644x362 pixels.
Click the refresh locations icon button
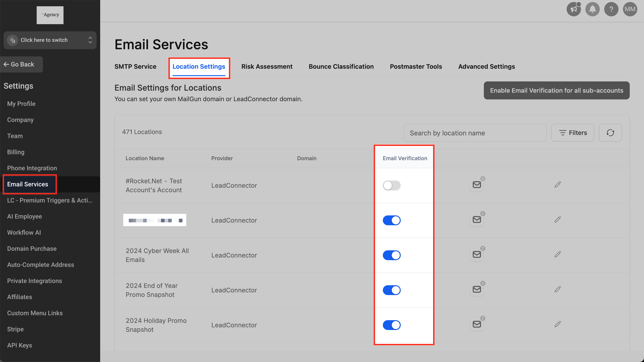[x=610, y=133]
